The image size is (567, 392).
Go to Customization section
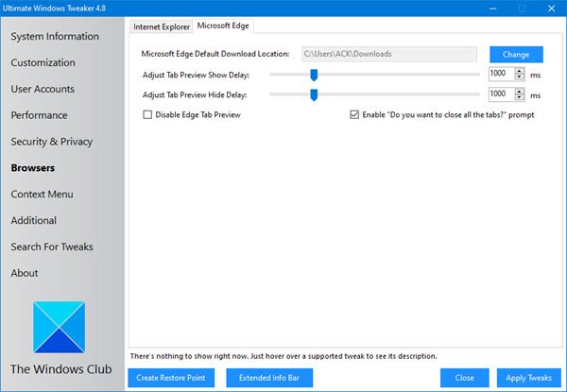43,62
